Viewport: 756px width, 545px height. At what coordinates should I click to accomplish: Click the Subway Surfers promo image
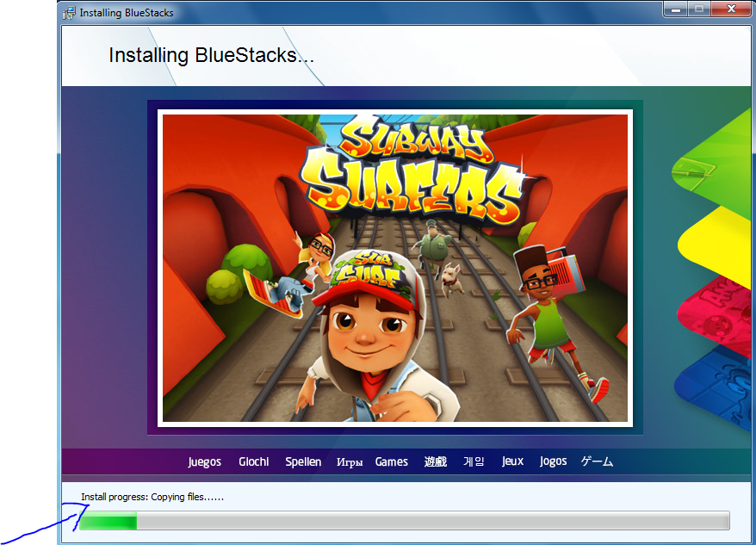[395, 268]
